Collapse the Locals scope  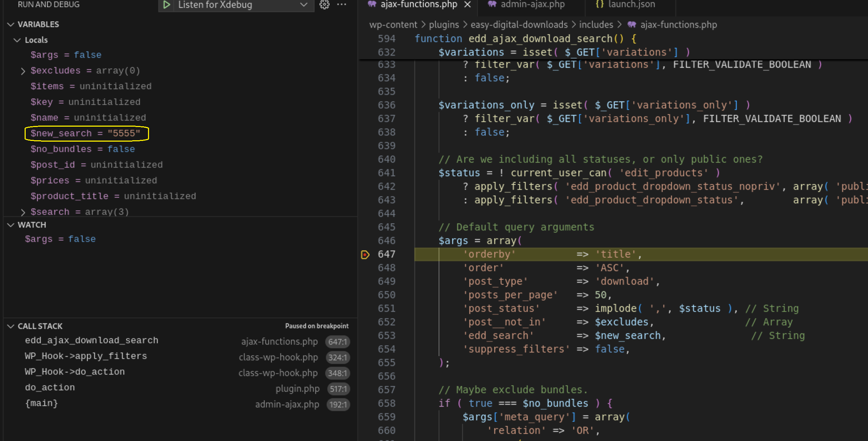pyautogui.click(x=17, y=40)
